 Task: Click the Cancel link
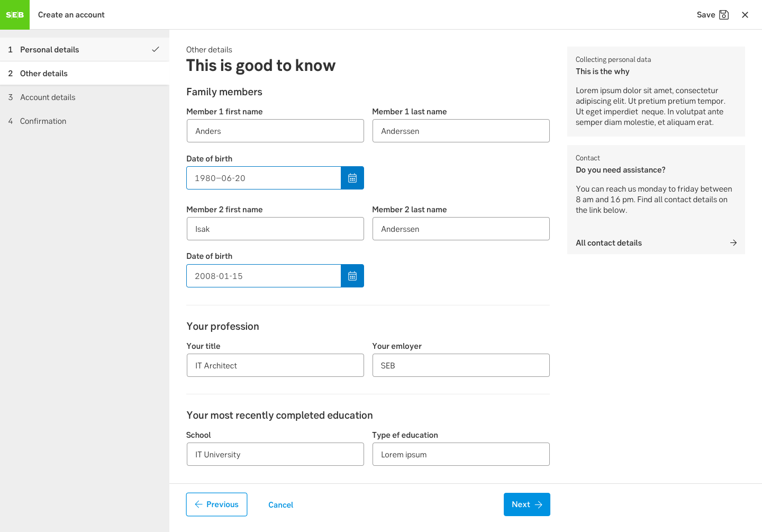click(280, 505)
